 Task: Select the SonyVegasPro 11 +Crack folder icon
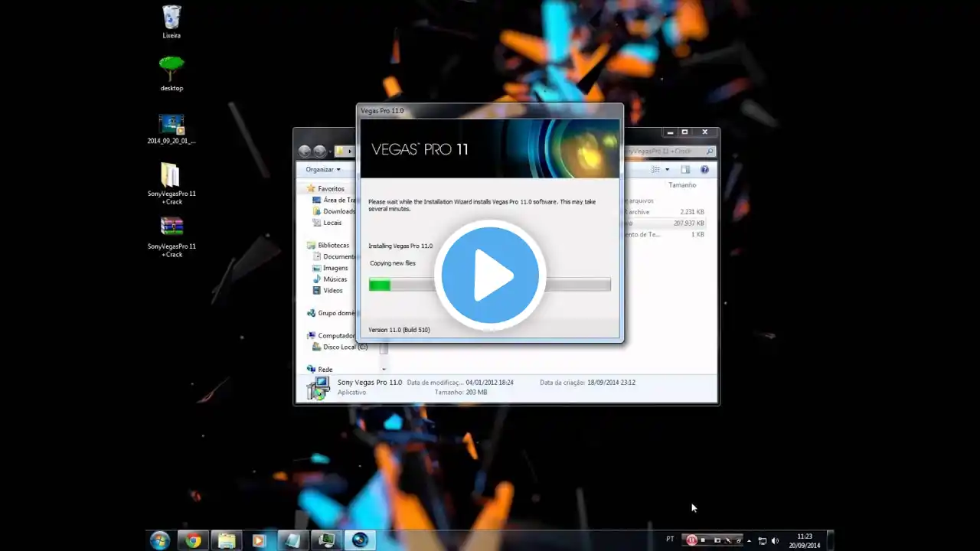pos(171,175)
